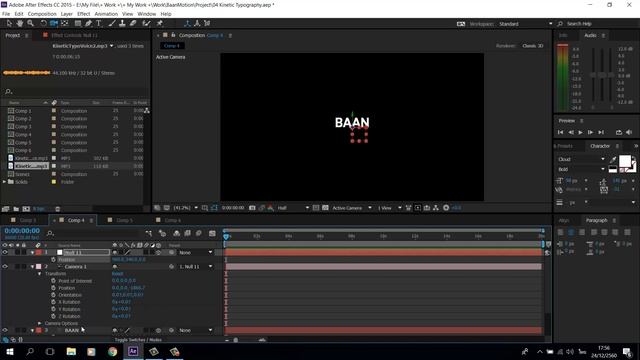Select the Brush tool
640x360 pixels.
pyautogui.click(x=112, y=24)
